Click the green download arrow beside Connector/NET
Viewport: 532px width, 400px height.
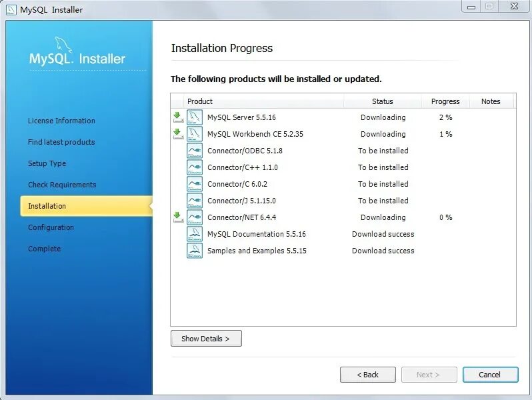tap(178, 217)
